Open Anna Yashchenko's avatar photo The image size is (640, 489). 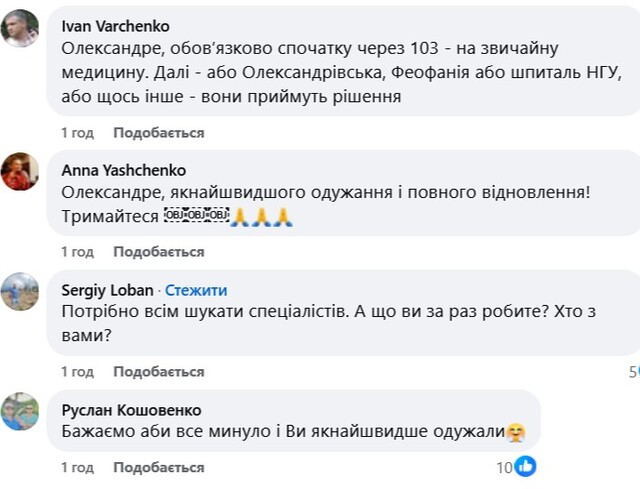[20, 172]
